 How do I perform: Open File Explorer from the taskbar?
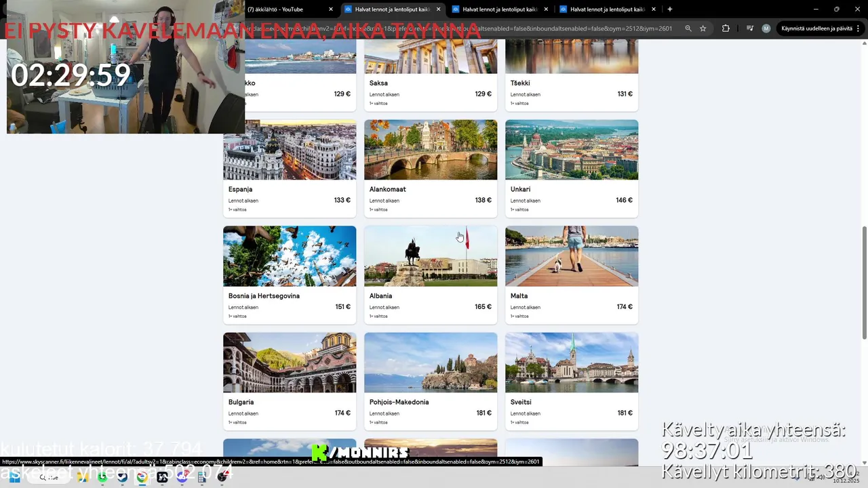coord(83,477)
